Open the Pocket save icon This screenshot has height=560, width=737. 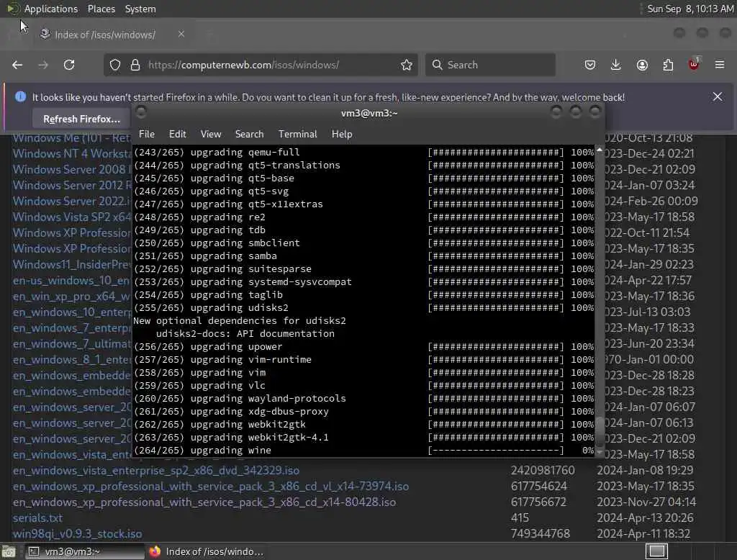click(590, 65)
